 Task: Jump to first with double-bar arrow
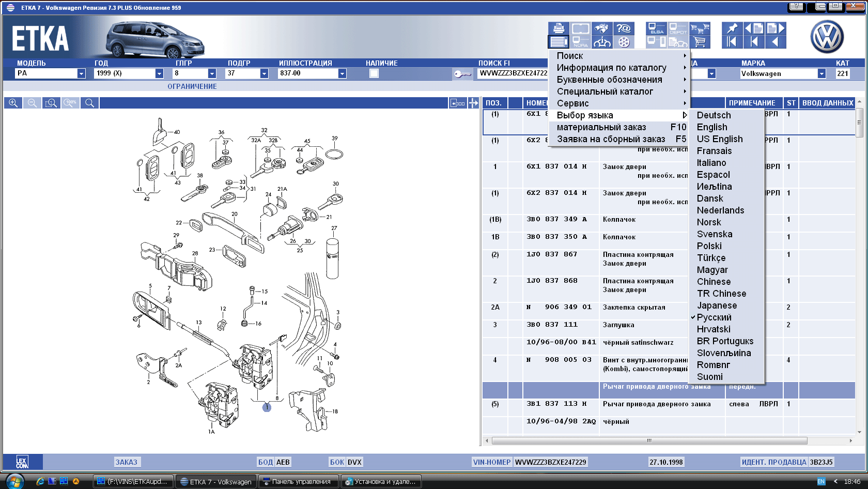(732, 42)
